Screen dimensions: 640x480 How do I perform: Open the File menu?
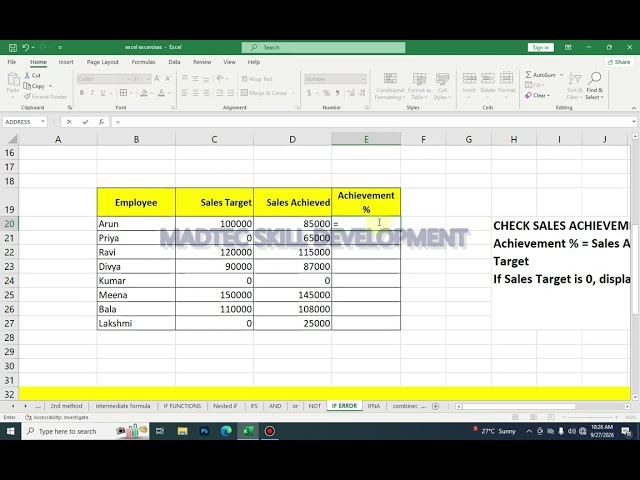click(x=11, y=62)
